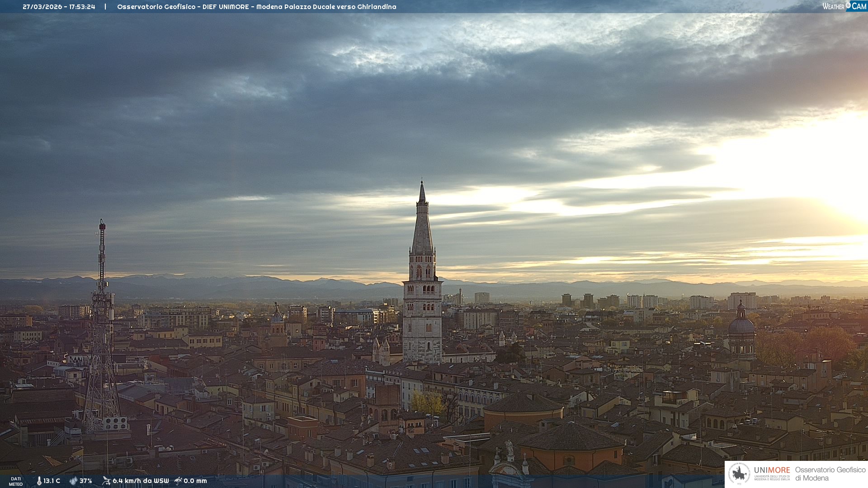868x488 pixels.
Task: Click the 0.0 mm rainfall value
Action: [195, 481]
